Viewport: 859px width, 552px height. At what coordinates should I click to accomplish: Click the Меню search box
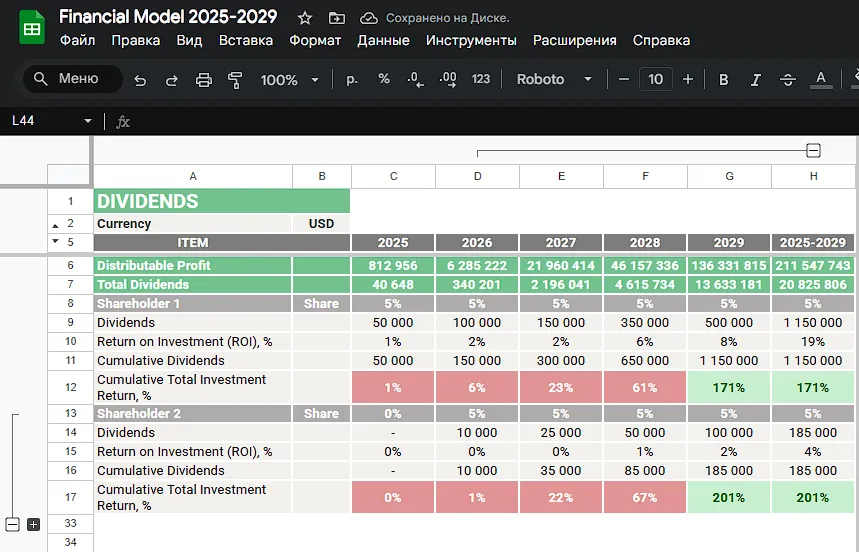pos(72,79)
